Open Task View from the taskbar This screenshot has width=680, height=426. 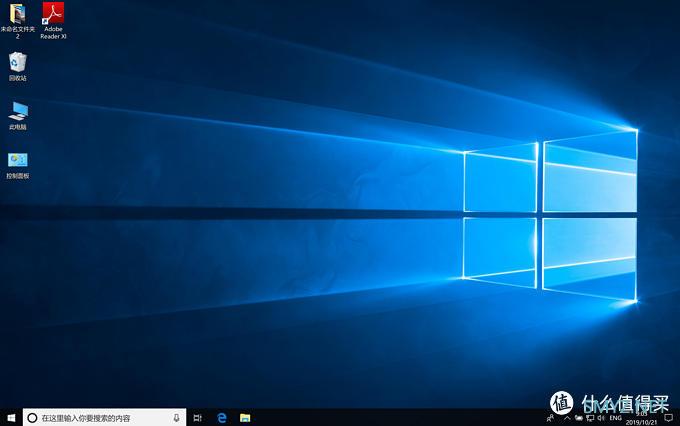point(198,418)
